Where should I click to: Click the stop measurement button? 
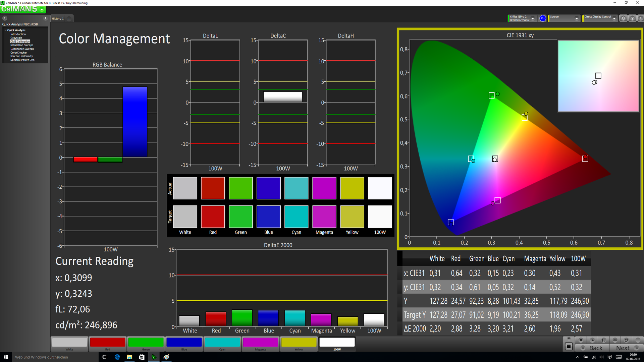[581, 340]
